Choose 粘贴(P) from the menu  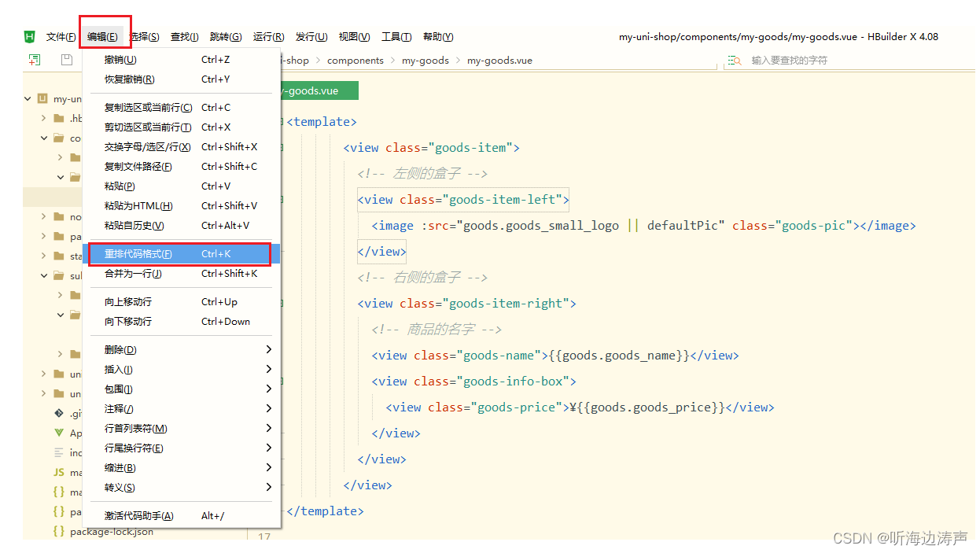[181, 186]
